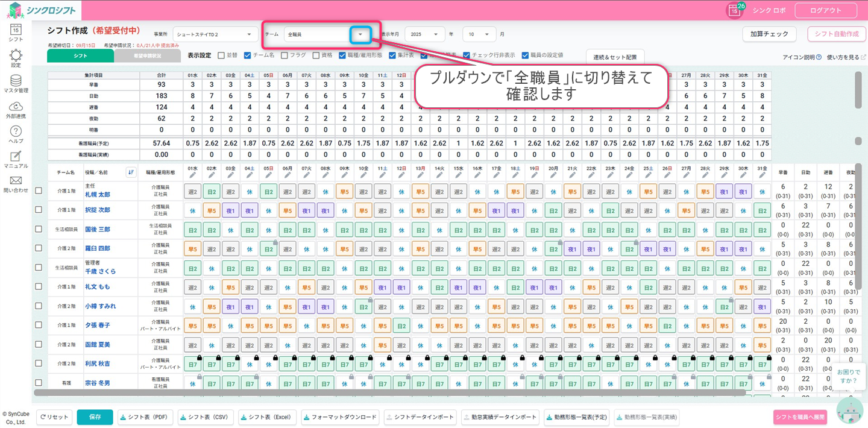
Task: Open the month dropdown showing 10
Action: pos(479,34)
